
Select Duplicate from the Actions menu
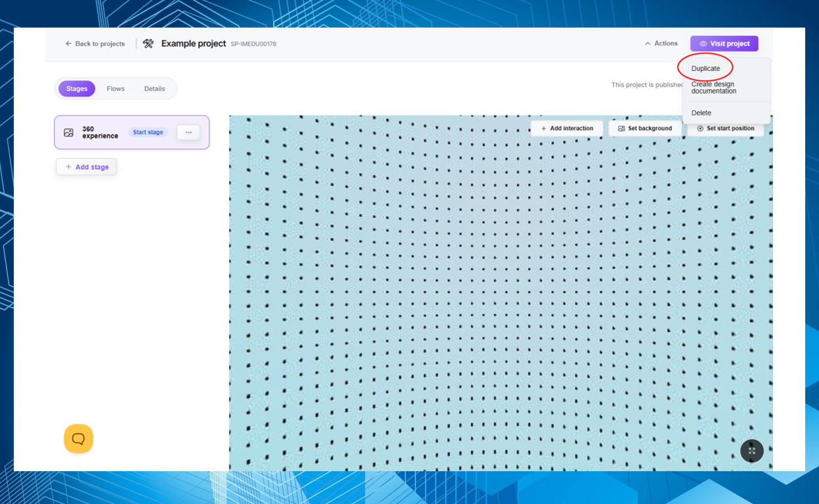pos(705,69)
